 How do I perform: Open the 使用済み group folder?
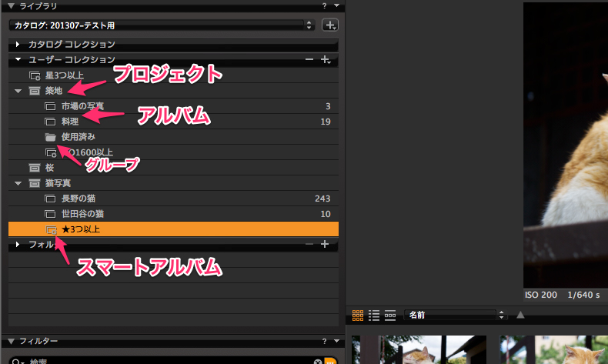click(x=78, y=137)
